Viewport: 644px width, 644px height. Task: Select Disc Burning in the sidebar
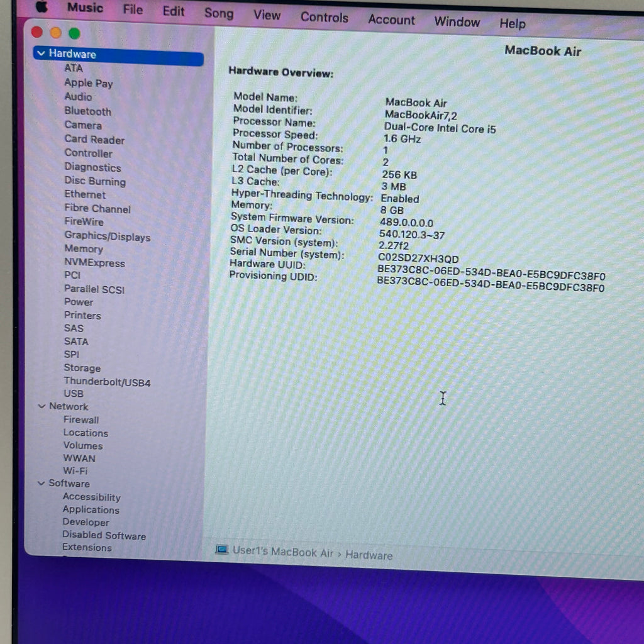(95, 181)
